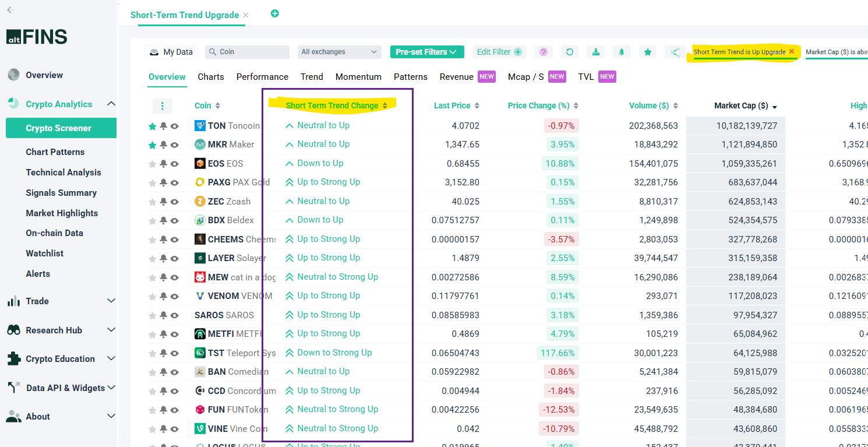Image resolution: width=868 pixels, height=447 pixels.
Task: Click the toolbar favorites star icon
Action: coord(648,52)
